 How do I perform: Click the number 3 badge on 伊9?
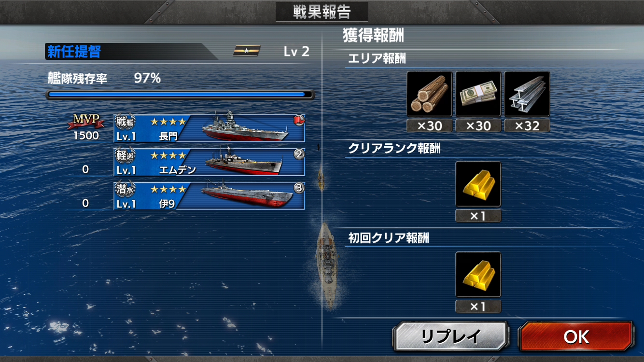[x=299, y=188]
